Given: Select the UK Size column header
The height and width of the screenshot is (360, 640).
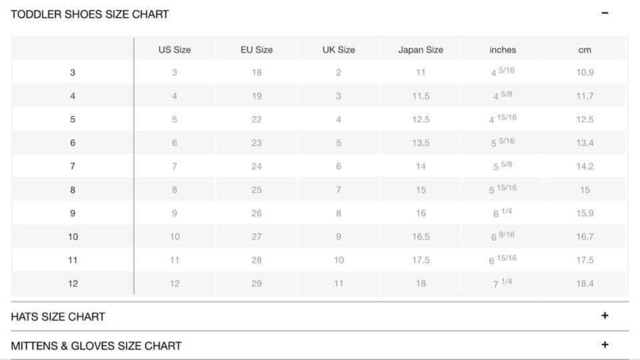Looking at the screenshot, I should 338,50.
